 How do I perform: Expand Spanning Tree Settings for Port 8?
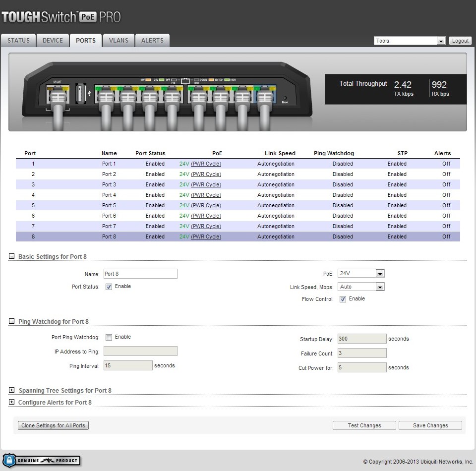click(x=11, y=390)
